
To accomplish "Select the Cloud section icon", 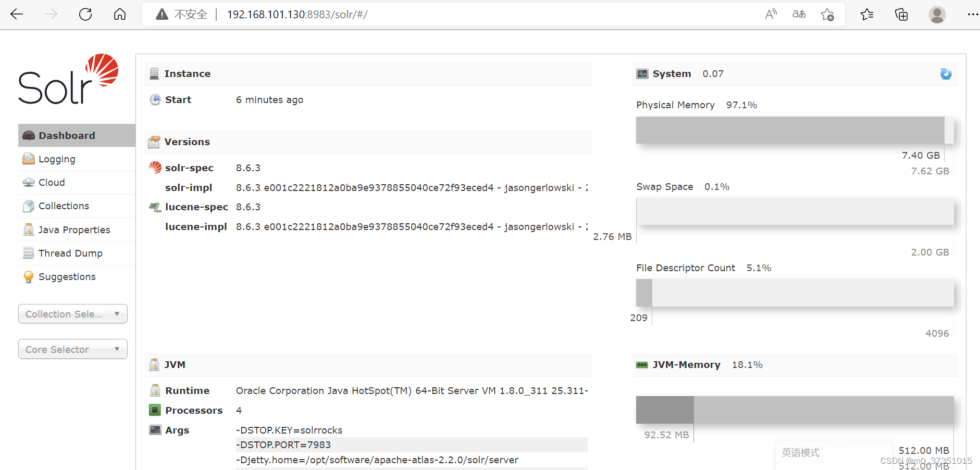I will pos(29,182).
